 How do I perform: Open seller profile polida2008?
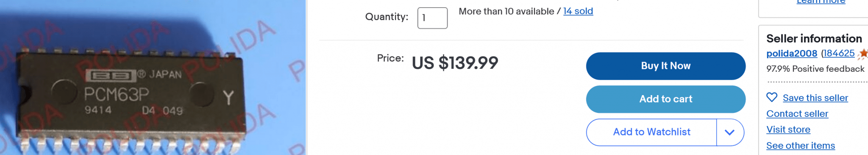(x=792, y=54)
